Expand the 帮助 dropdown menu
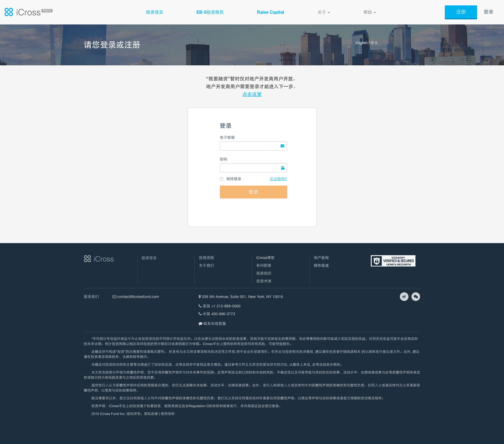Viewport: 504px width, 444px height. [x=369, y=12]
